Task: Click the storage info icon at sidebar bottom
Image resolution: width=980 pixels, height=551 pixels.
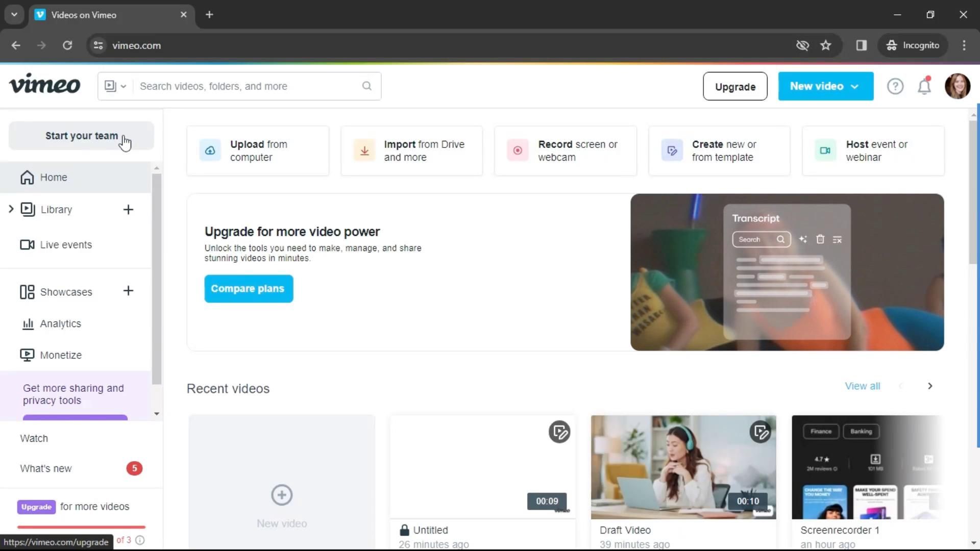Action: pos(140,540)
